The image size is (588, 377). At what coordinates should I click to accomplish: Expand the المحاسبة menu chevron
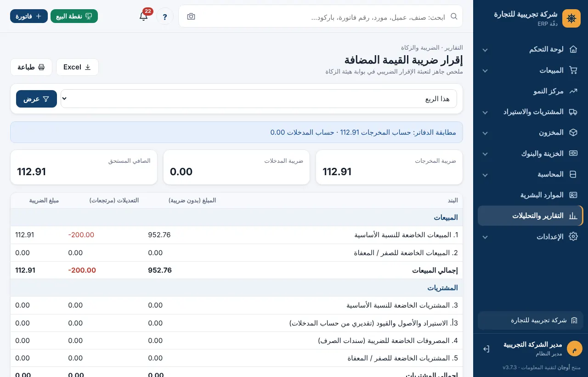pos(485,175)
